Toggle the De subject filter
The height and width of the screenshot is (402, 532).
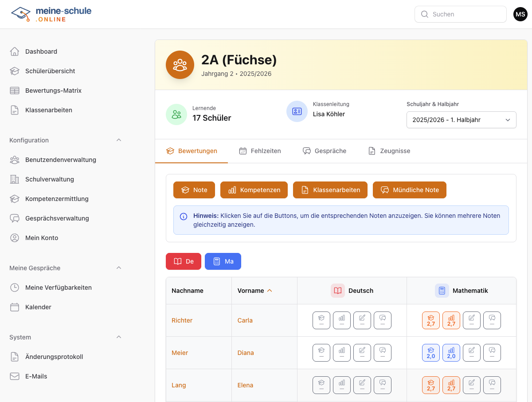pos(183,261)
